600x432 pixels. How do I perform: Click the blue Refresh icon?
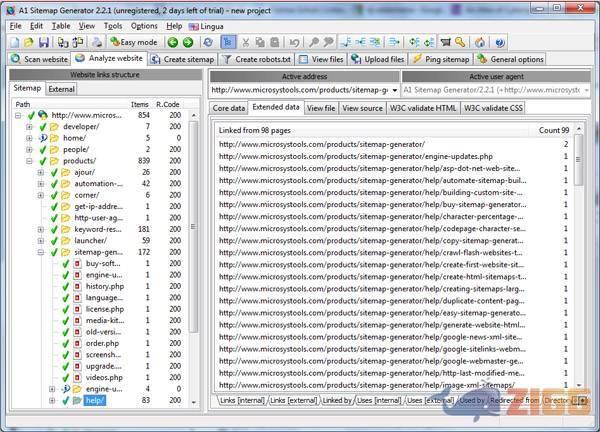208,42
